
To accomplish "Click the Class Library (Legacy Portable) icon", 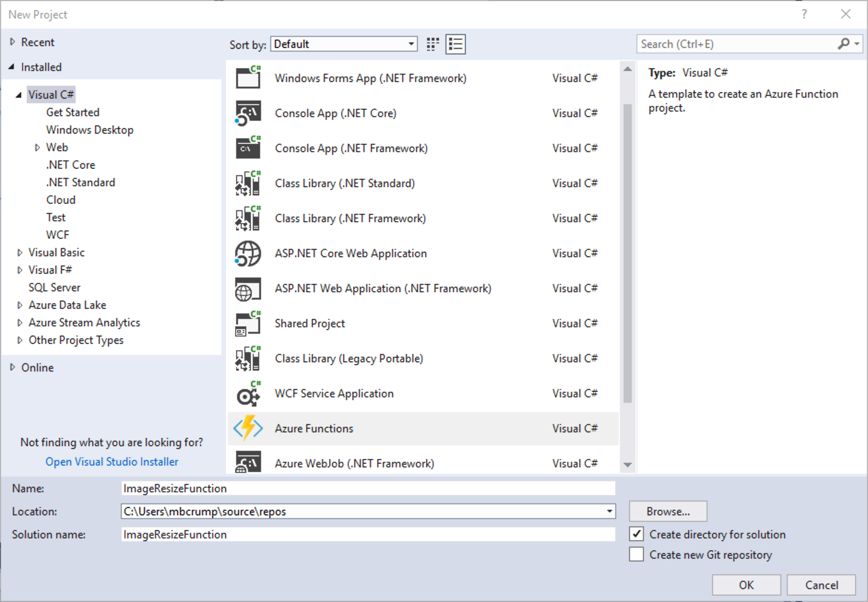I will point(248,358).
